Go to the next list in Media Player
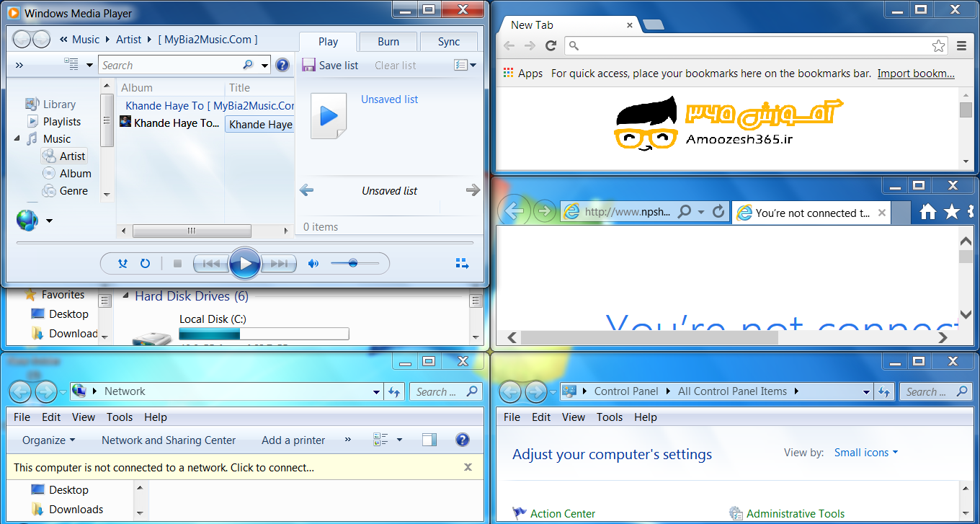 473,190
